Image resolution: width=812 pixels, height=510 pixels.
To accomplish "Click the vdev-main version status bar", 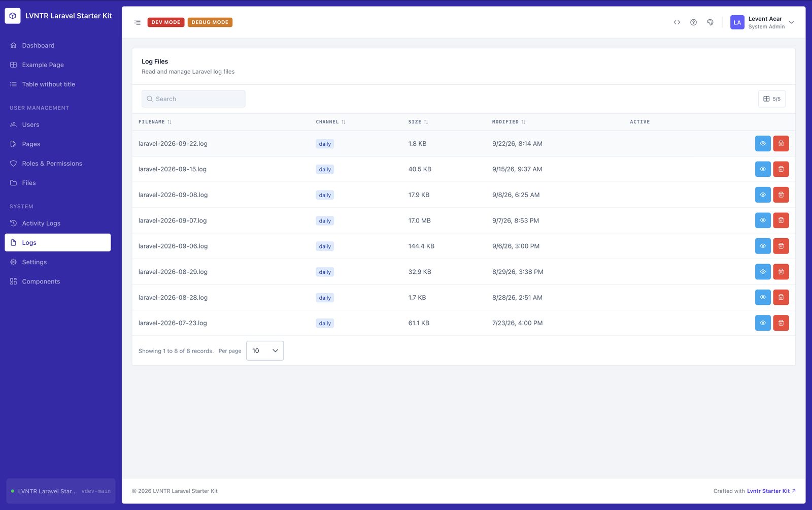I will pyautogui.click(x=61, y=491).
